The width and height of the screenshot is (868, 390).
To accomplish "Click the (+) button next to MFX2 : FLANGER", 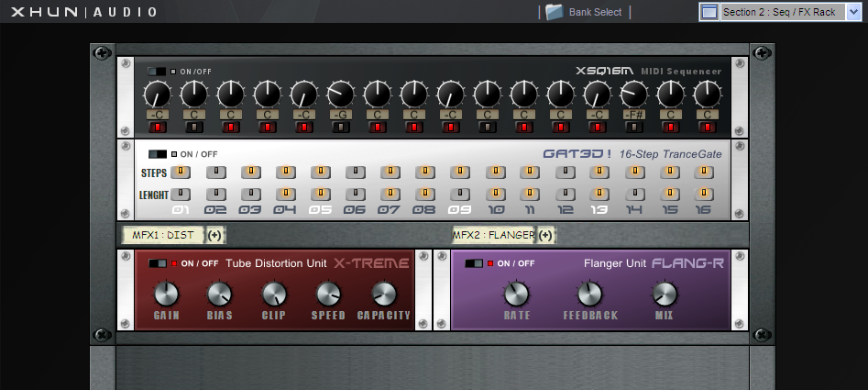I will coord(545,235).
